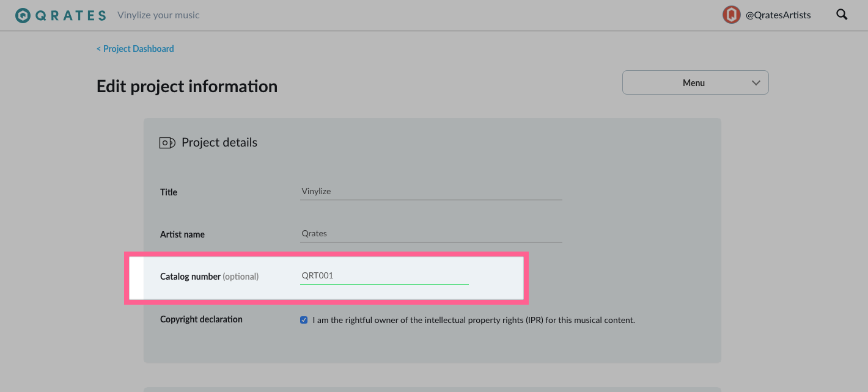Click the Qrates hexagon logo icon
868x392 pixels.
click(23, 15)
